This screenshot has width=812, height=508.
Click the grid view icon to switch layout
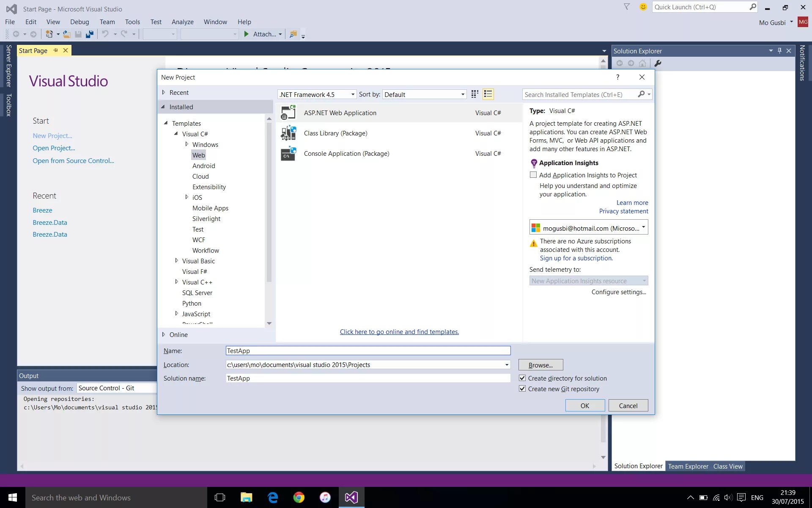[x=474, y=94]
